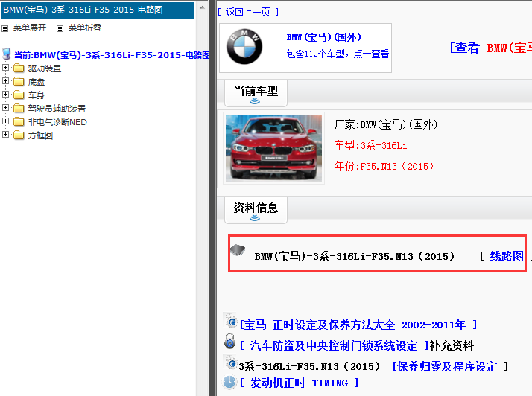Select the 驾驶员辅助装置 tree label
532x396 pixels.
point(57,109)
